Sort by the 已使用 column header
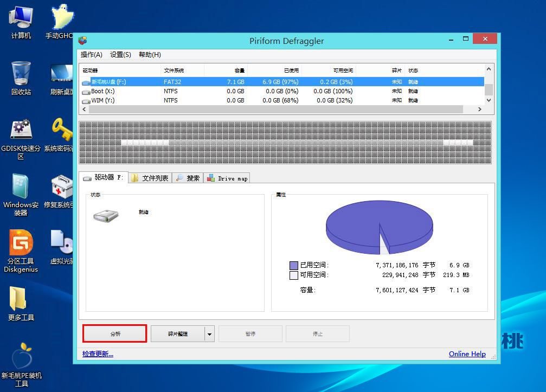Image resolution: width=546 pixels, height=392 pixels. pos(274,70)
